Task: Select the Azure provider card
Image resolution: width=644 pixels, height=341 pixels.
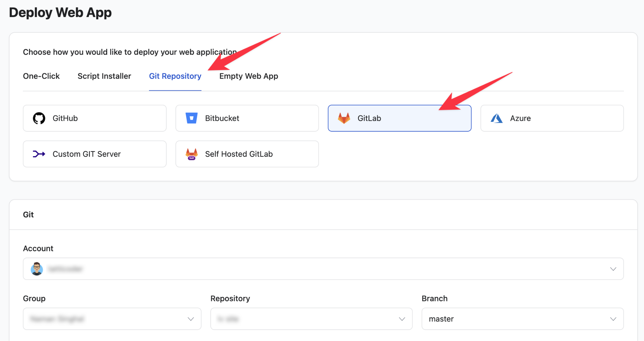Action: click(x=552, y=118)
